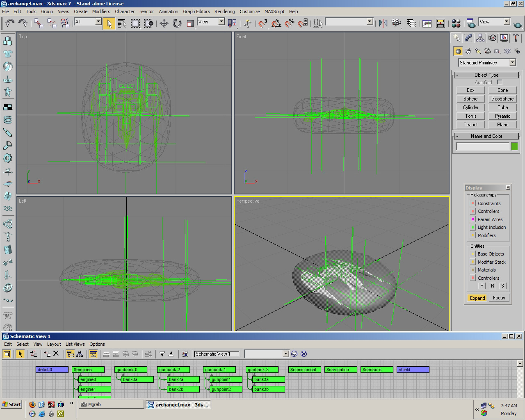Viewport: 525px width, 420px height.
Task: Select the Lights category icon in Create panel
Action: tap(477, 51)
